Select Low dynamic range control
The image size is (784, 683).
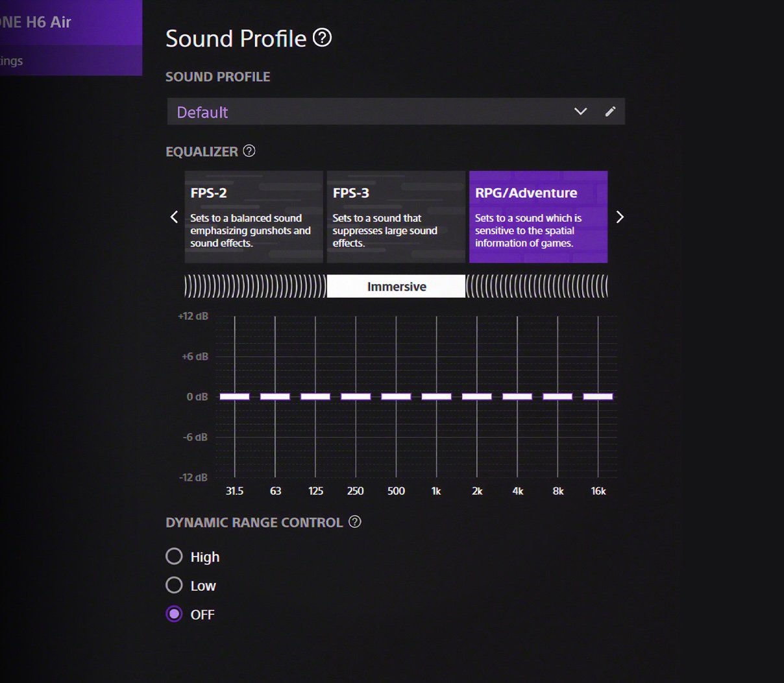coord(174,585)
